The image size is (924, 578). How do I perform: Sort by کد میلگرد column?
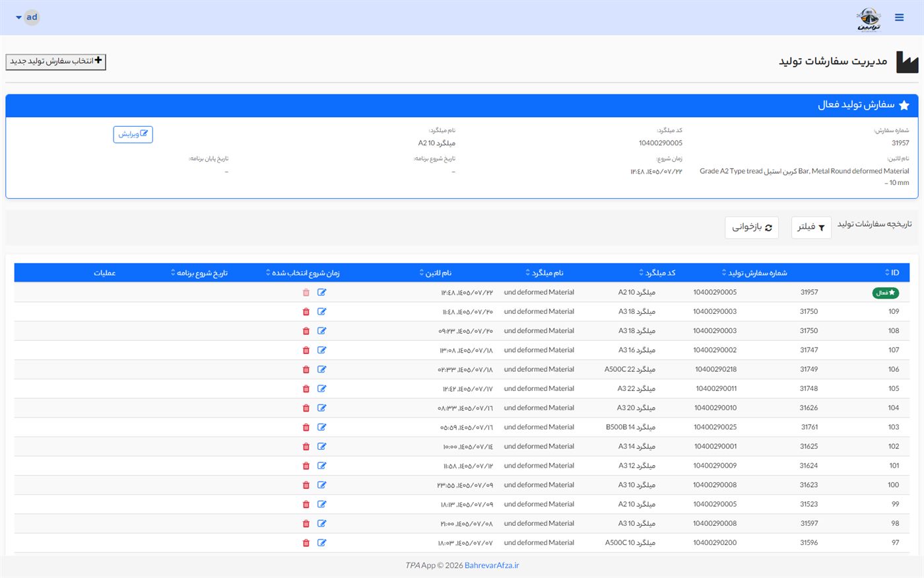pyautogui.click(x=657, y=273)
